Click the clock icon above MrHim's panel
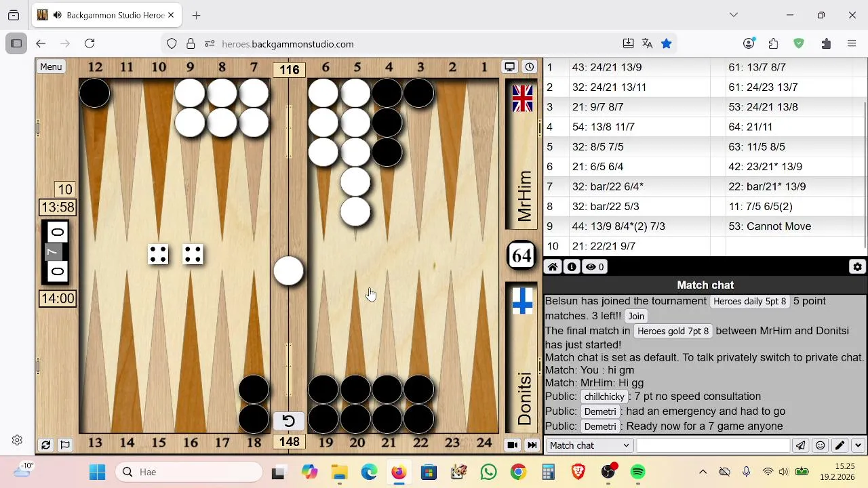The width and height of the screenshot is (868, 488). coord(530,66)
